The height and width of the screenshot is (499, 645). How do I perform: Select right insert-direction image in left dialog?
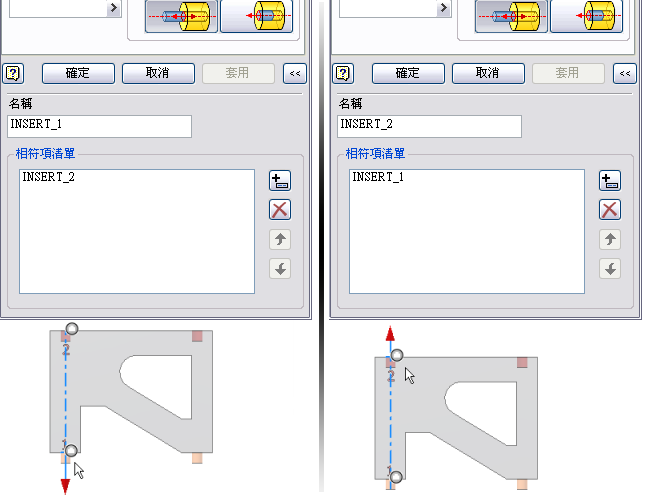click(257, 16)
